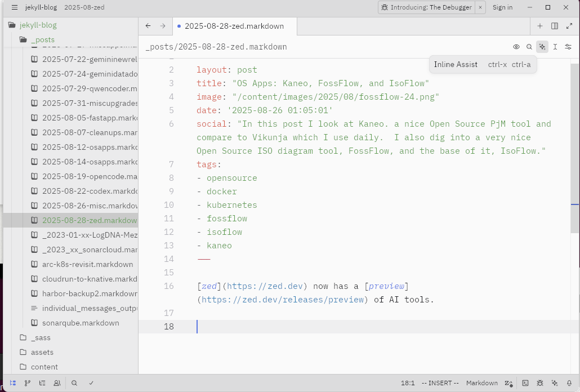Open buffer search magnifier in editor toolbar
The height and width of the screenshot is (392, 580).
pyautogui.click(x=529, y=47)
